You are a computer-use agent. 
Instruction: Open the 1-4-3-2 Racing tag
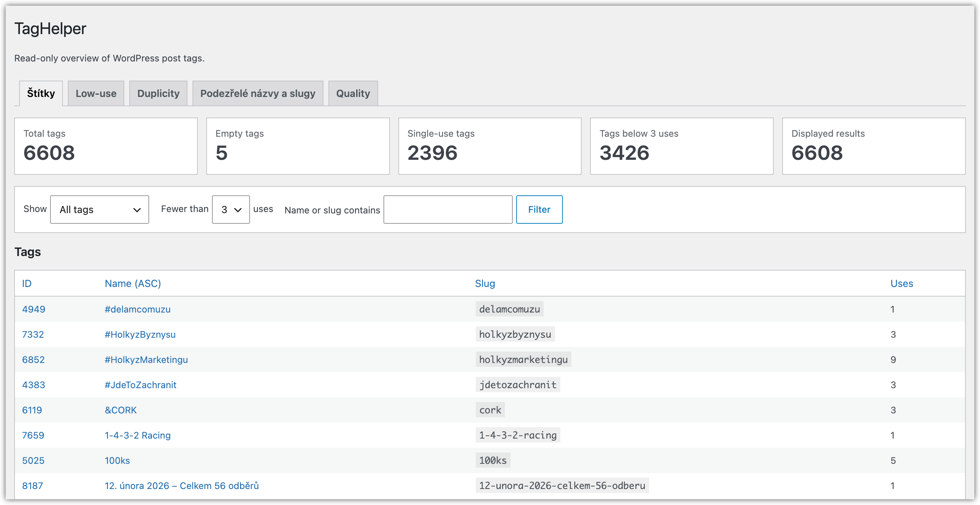coord(137,435)
